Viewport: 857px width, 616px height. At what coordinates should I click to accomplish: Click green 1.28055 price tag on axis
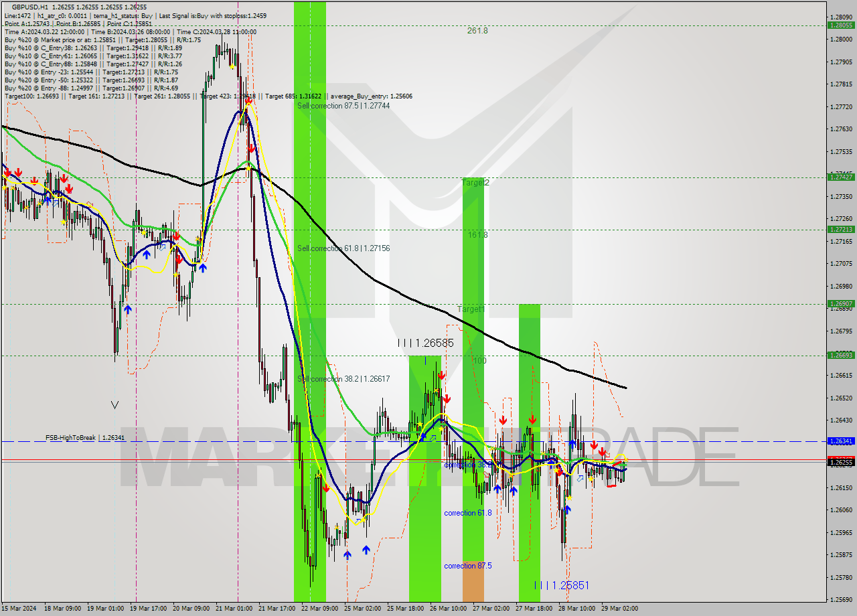840,25
